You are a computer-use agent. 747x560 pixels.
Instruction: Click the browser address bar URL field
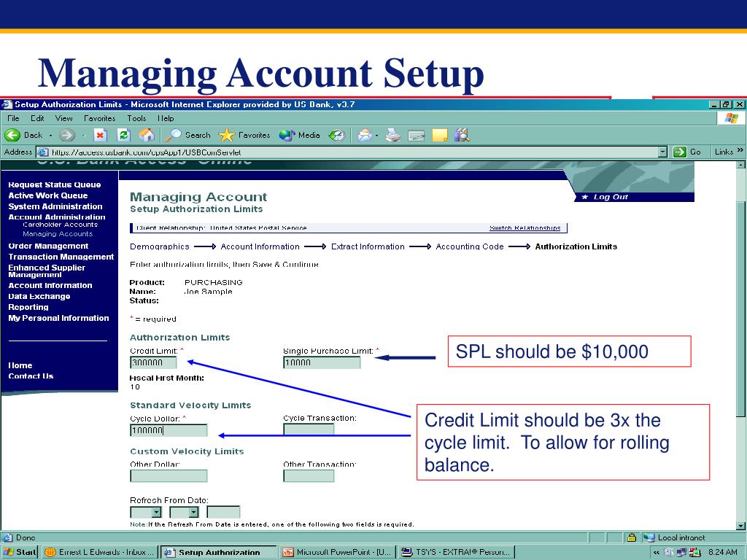pyautogui.click(x=352, y=152)
